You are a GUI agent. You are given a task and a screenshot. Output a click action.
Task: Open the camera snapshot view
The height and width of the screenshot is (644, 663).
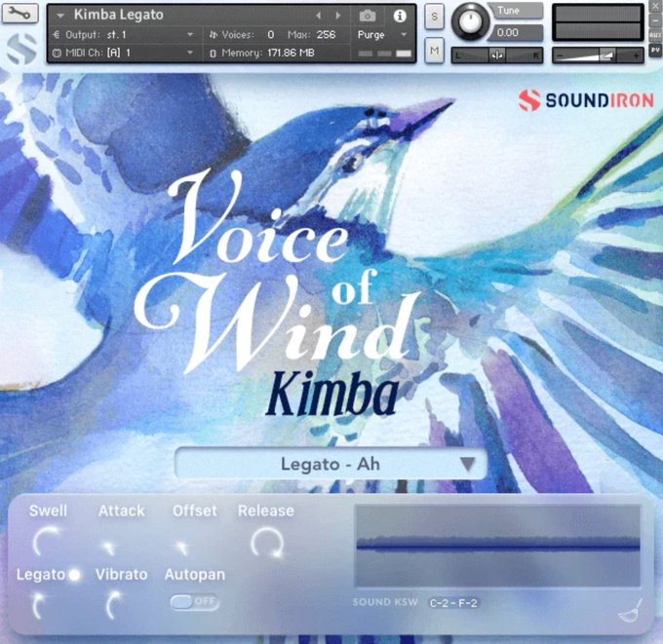tap(368, 16)
